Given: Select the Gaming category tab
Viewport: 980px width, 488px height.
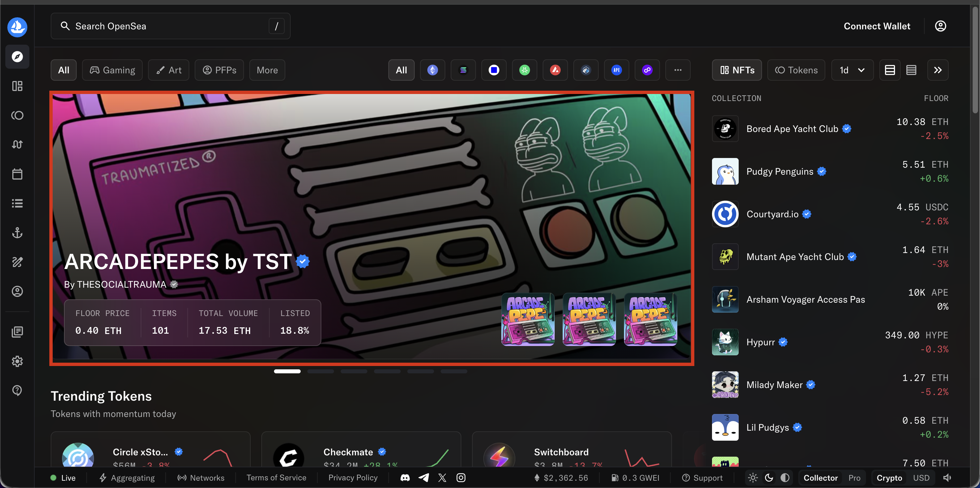Looking at the screenshot, I should (x=112, y=70).
